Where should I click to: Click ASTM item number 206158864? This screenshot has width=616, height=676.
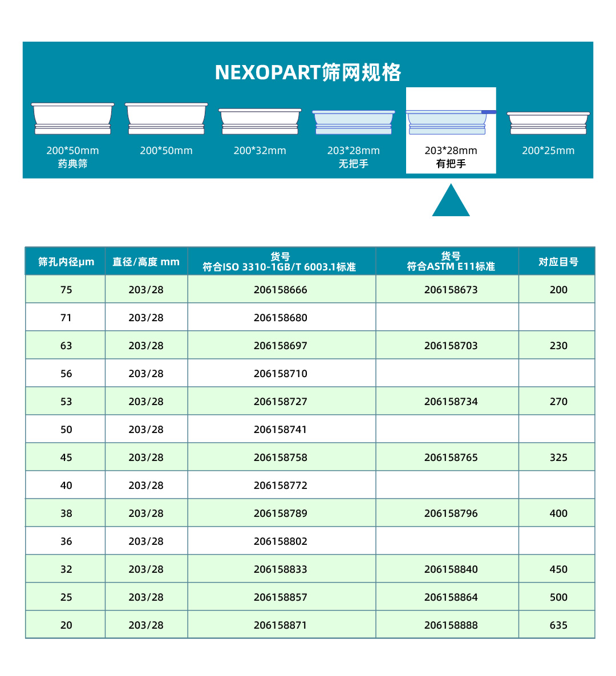(451, 597)
